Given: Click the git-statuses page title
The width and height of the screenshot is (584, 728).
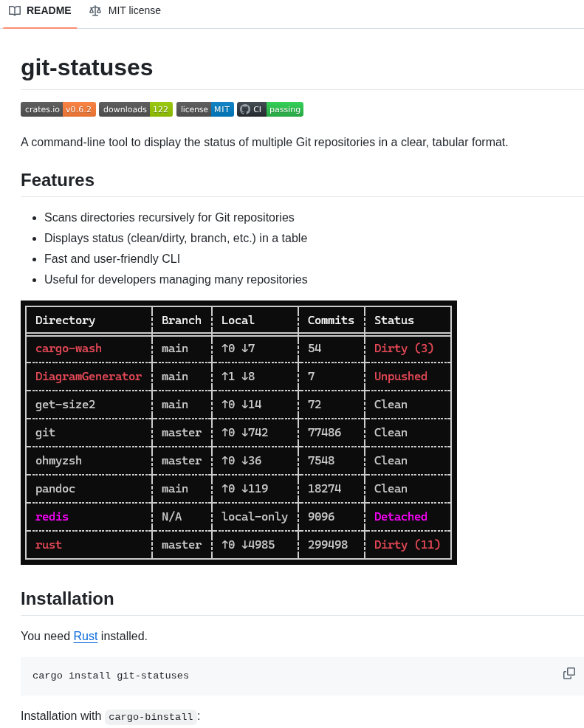Looking at the screenshot, I should coord(86,67).
